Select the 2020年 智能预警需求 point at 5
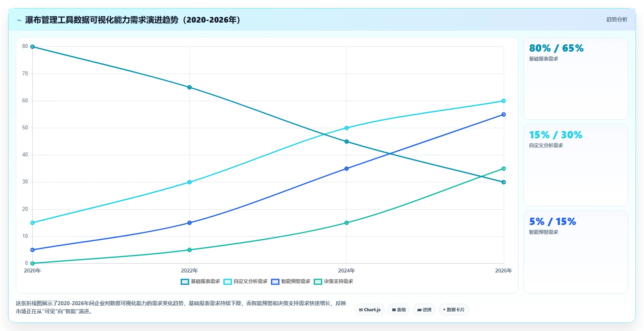 pyautogui.click(x=32, y=250)
